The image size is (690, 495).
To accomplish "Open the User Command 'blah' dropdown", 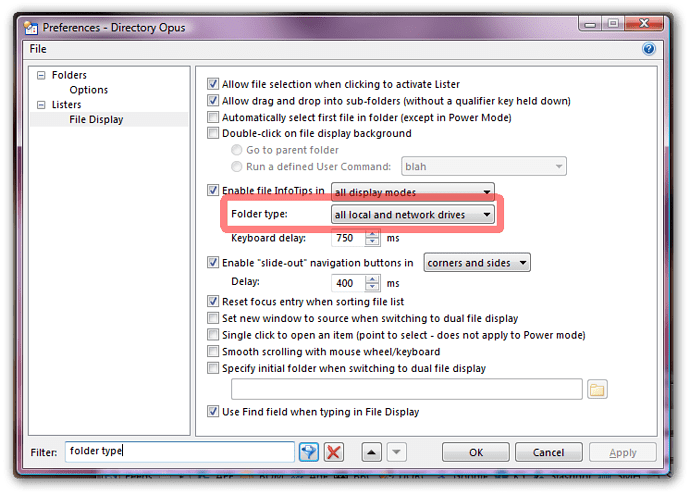I will click(x=484, y=166).
